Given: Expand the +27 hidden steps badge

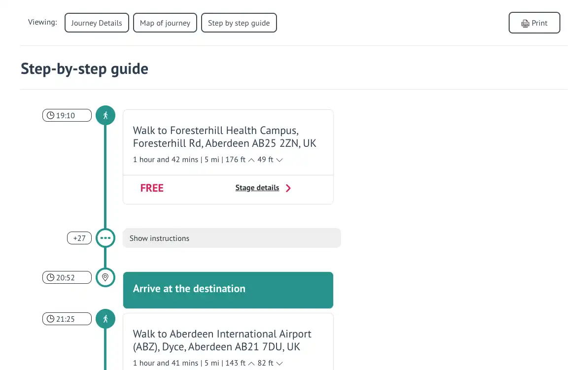Looking at the screenshot, I should (79, 238).
